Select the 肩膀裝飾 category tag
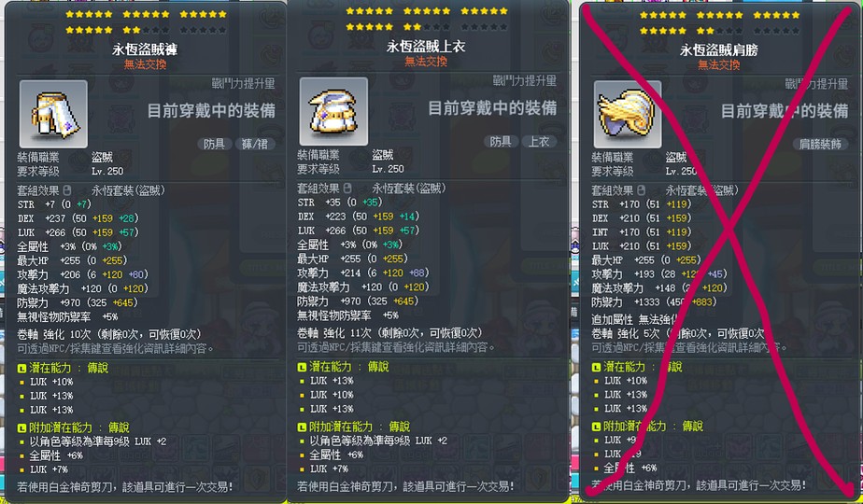Screen dimensions: 863x504 tap(820, 144)
